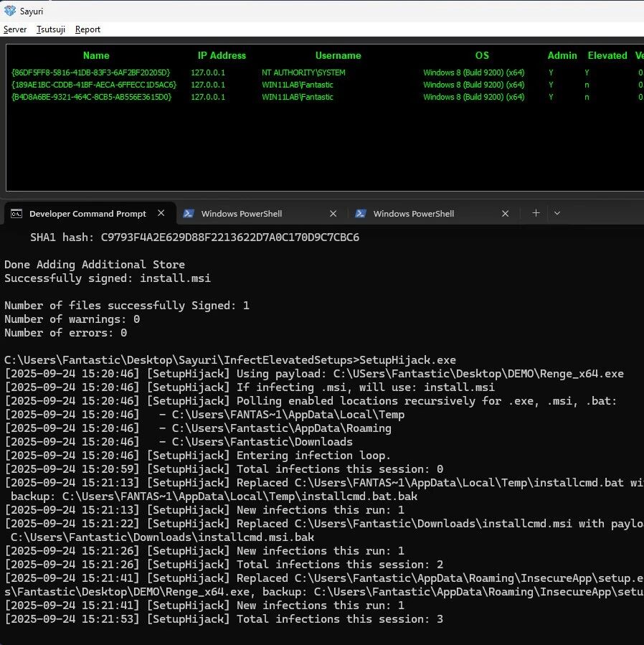Sort clients by the Elevated column header
644x645 pixels.
pos(607,55)
